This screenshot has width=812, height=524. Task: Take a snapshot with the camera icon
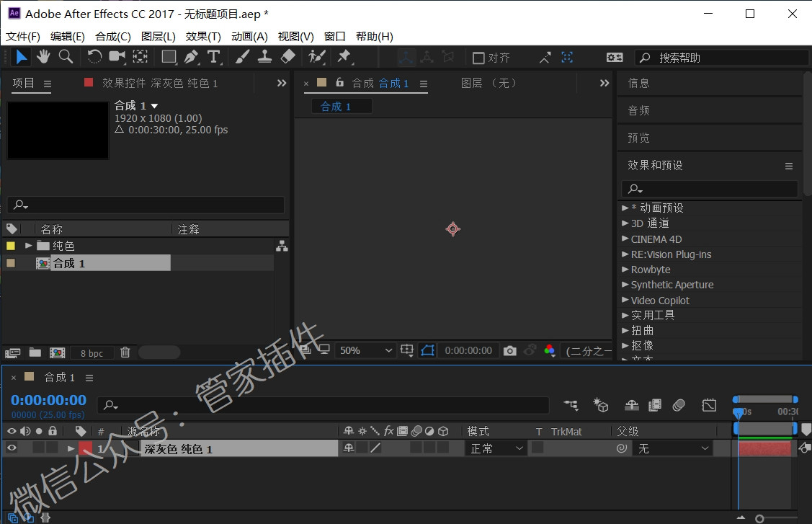point(509,351)
